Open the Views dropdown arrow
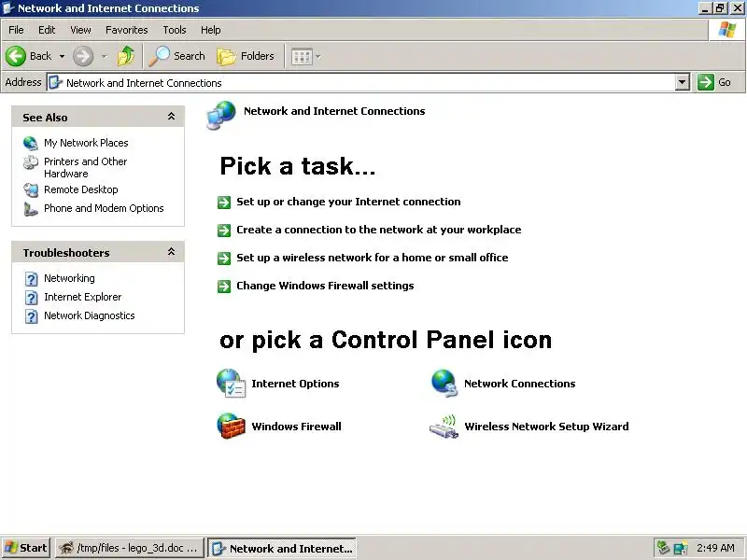Viewport: 747px width, 560px height. pyautogui.click(x=317, y=57)
